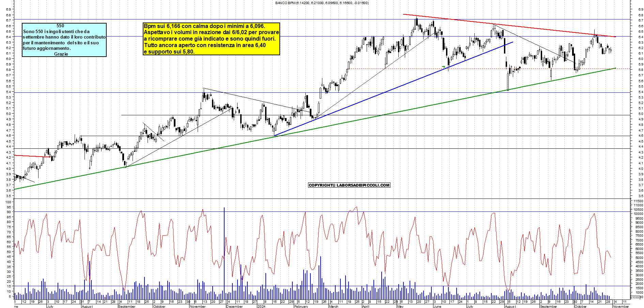Click the "2024" year label on the time axis
Screen dimensions: 644x308
pyautogui.click(x=262, y=306)
